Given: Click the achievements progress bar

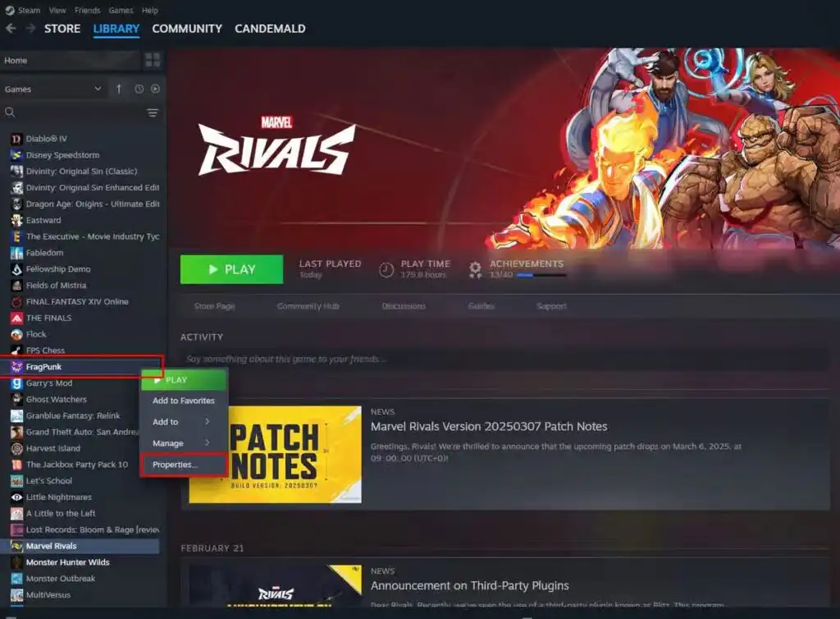Looking at the screenshot, I should 541,275.
